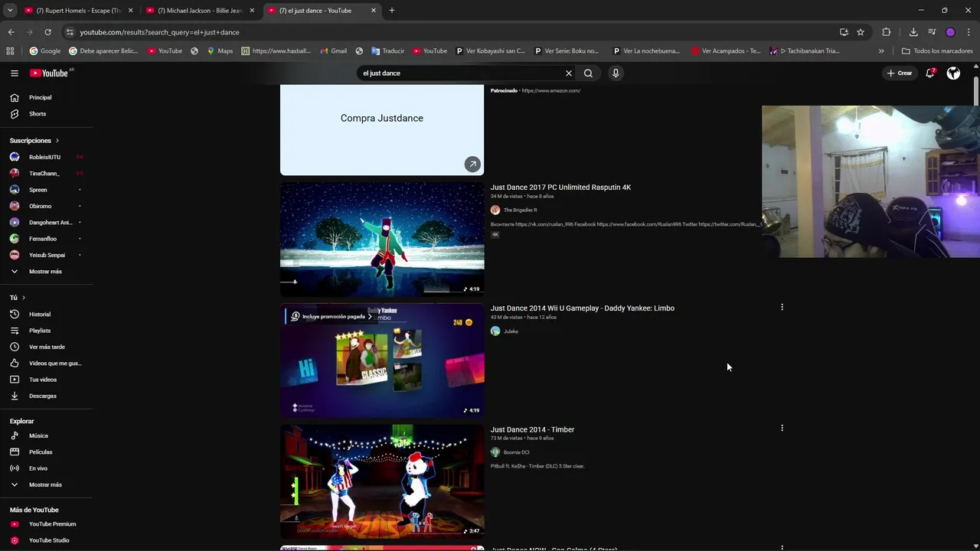Open the Just Dance 2017 Rasputin title
Screen dimensions: 980x551
(560, 187)
